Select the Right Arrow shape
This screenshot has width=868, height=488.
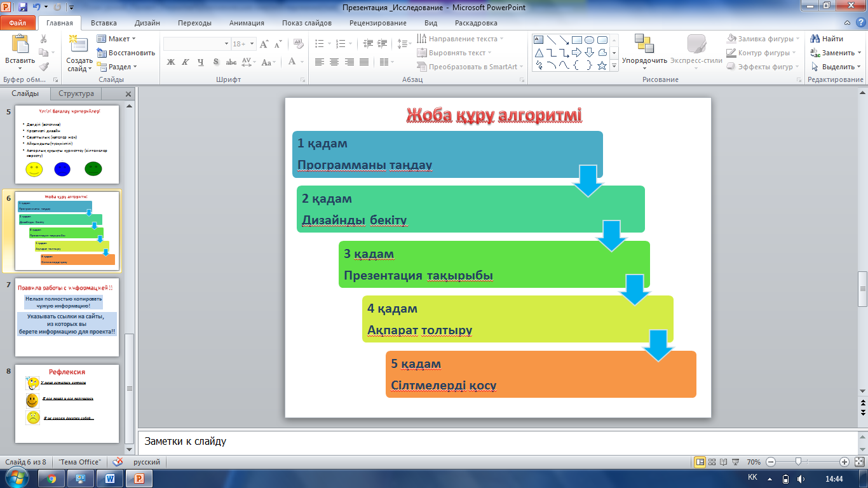point(576,52)
